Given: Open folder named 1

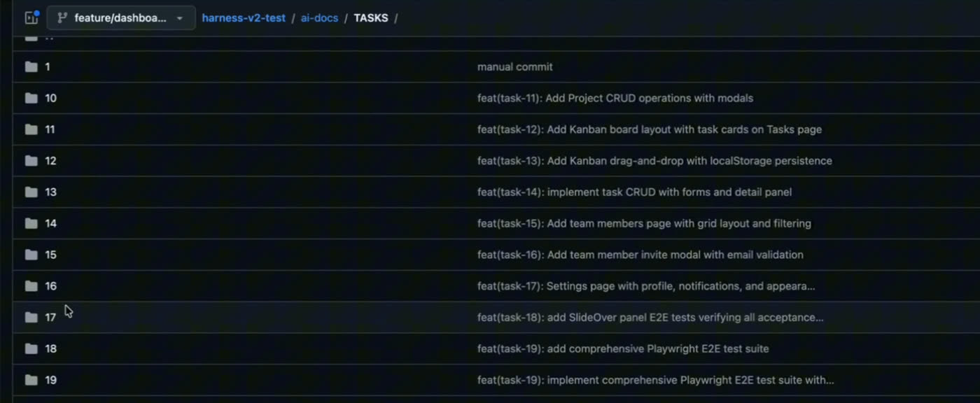Looking at the screenshot, I should [x=48, y=66].
